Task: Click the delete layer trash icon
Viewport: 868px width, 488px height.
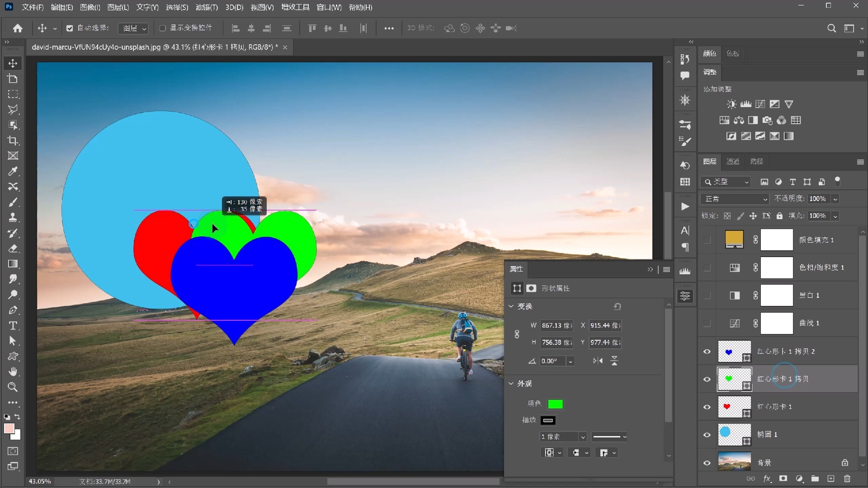Action: 847,479
